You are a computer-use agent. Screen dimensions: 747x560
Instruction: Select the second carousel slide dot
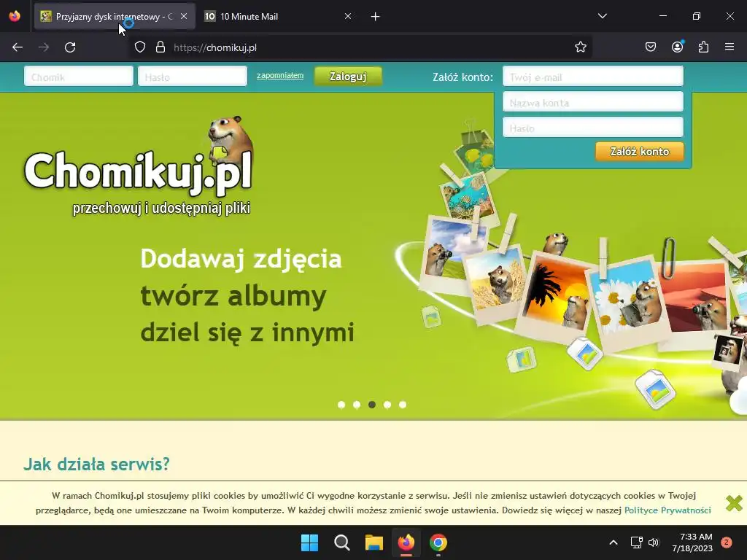tap(356, 405)
